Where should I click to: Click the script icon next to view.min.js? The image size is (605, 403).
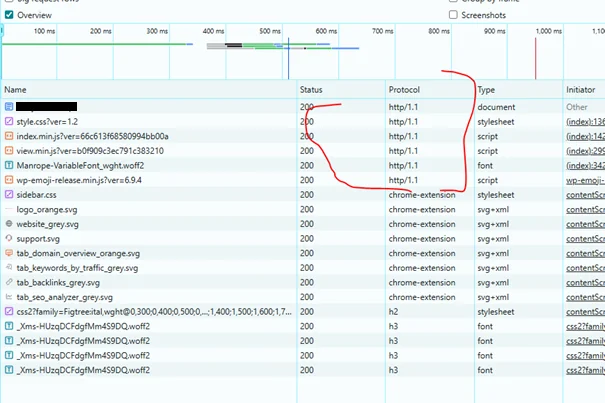click(x=9, y=151)
